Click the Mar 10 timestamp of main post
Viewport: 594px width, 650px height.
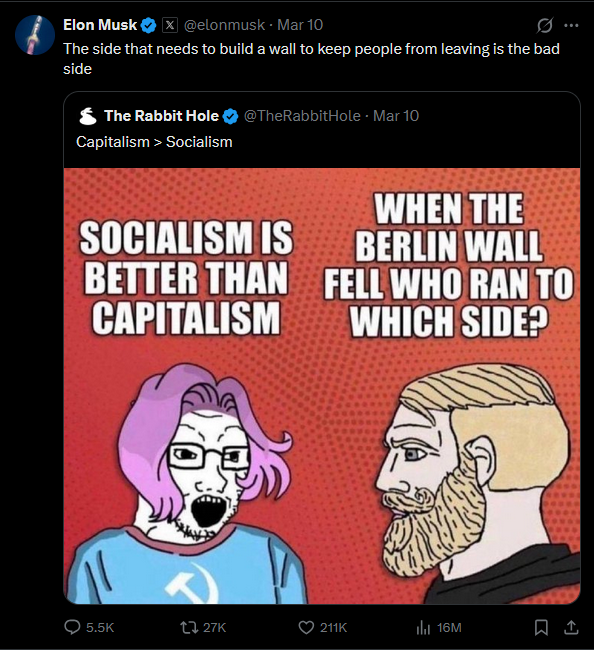tap(300, 25)
